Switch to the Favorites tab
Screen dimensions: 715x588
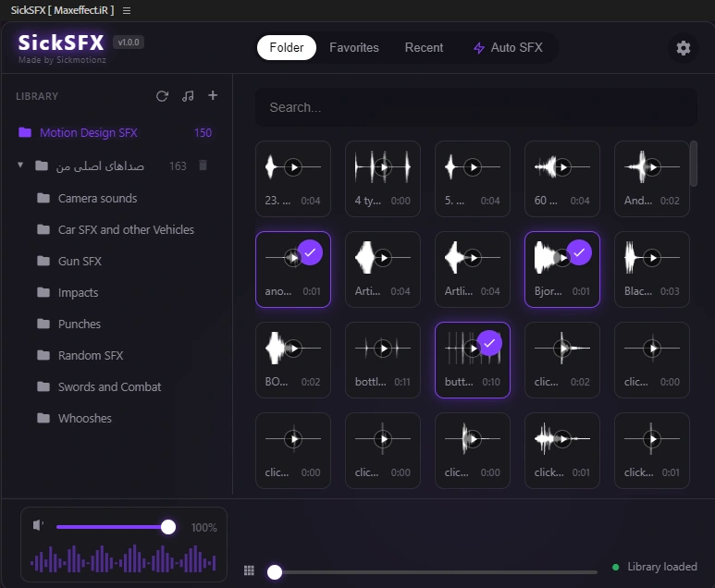coord(354,47)
